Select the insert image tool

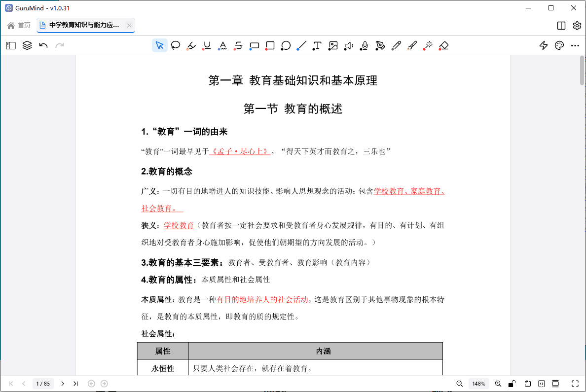pyautogui.click(x=333, y=46)
